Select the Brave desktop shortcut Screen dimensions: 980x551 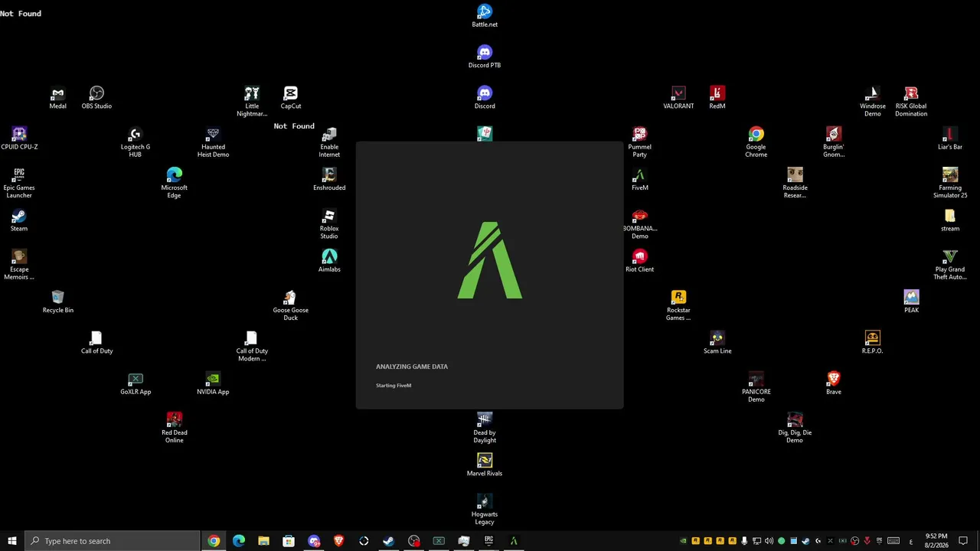point(834,383)
